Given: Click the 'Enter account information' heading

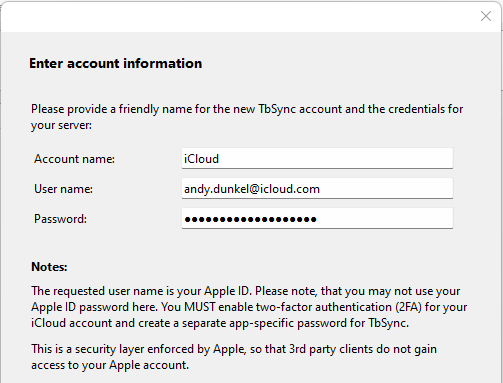Looking at the screenshot, I should (x=115, y=63).
